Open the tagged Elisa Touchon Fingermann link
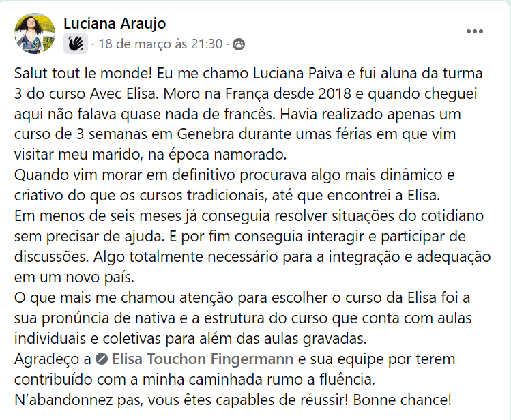Screen dimensions: 511x420 [x=203, y=358]
